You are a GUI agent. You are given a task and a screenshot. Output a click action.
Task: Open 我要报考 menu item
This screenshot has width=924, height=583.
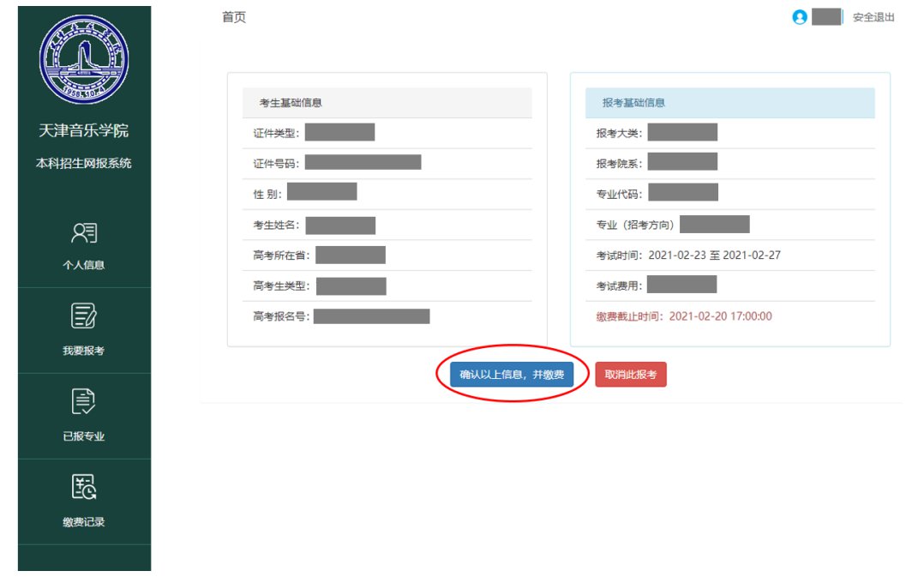(x=84, y=330)
